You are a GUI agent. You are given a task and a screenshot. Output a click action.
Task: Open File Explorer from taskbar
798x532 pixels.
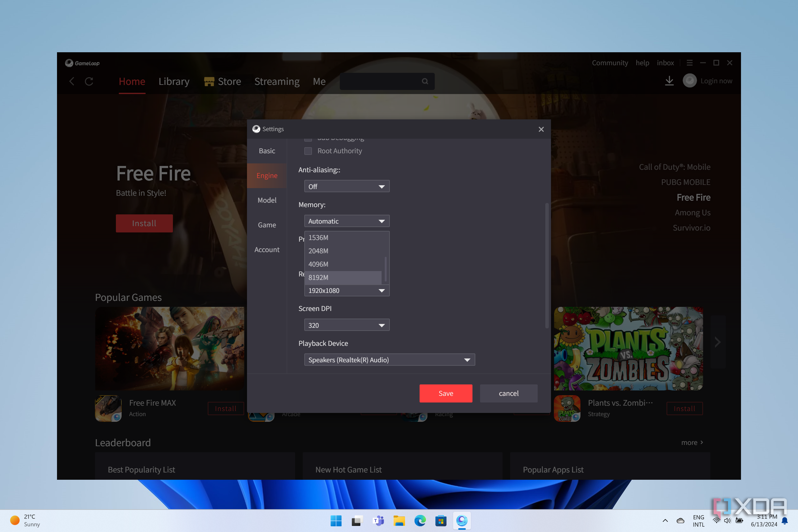click(399, 521)
